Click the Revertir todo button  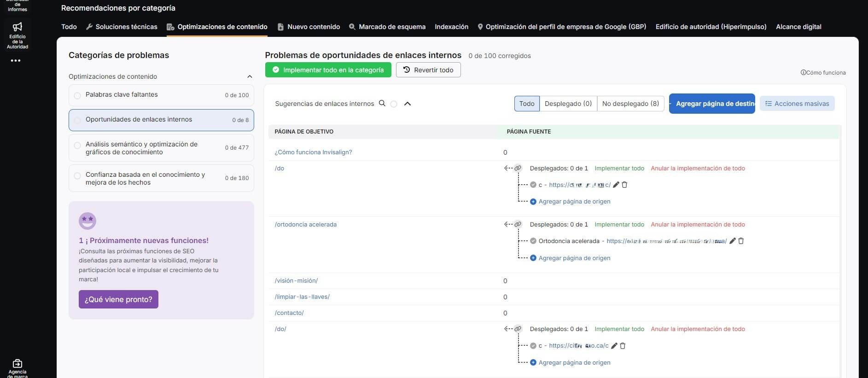point(428,70)
